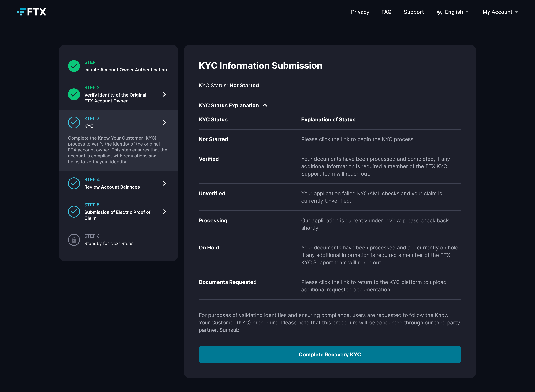Click Step 1 green checkmark icon
The image size is (535, 392).
click(74, 66)
